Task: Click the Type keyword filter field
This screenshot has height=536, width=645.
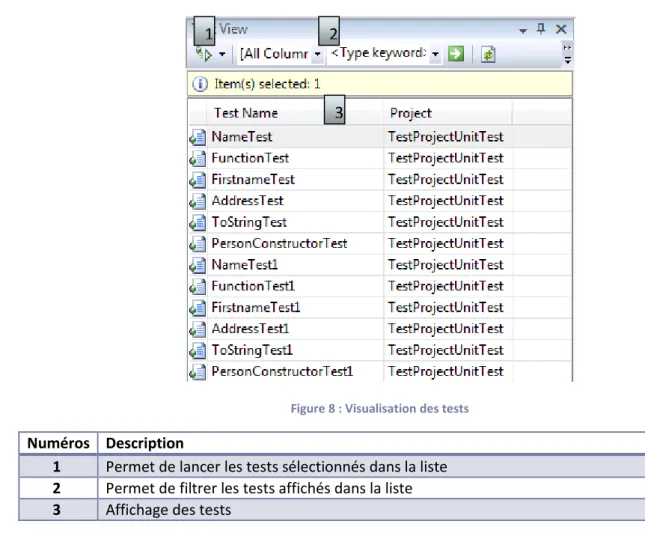Action: pos(378,53)
